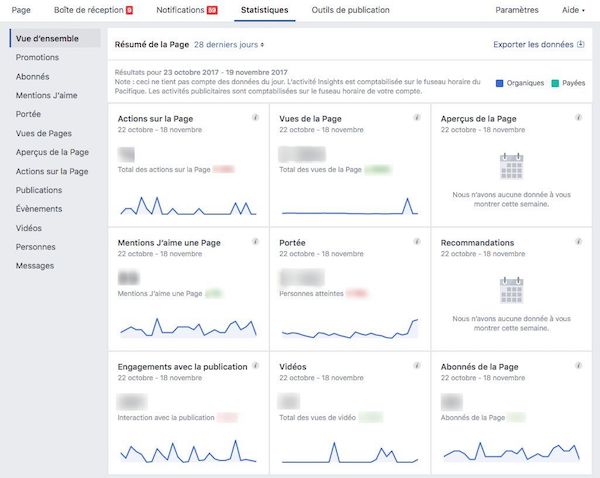Click info icon on Abonnés de la Page card

coord(580,367)
